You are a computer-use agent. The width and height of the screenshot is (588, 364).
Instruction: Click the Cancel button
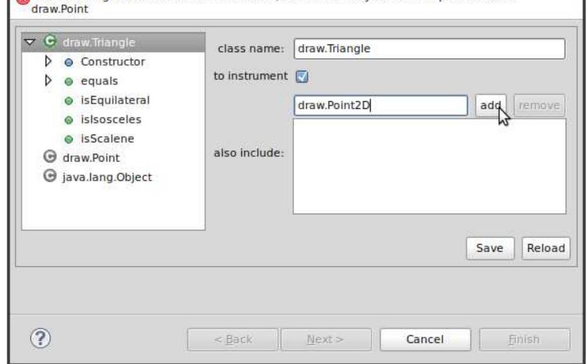[x=425, y=339]
